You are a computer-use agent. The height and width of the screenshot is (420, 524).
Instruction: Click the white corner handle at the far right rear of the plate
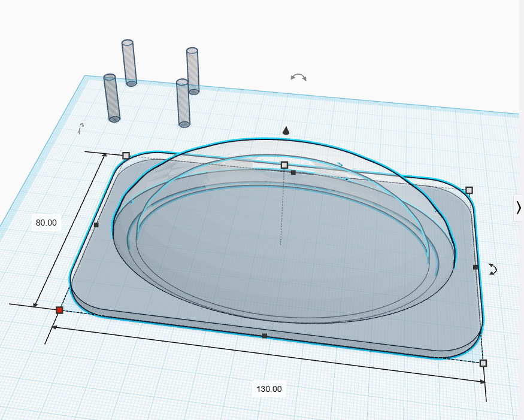coord(469,190)
